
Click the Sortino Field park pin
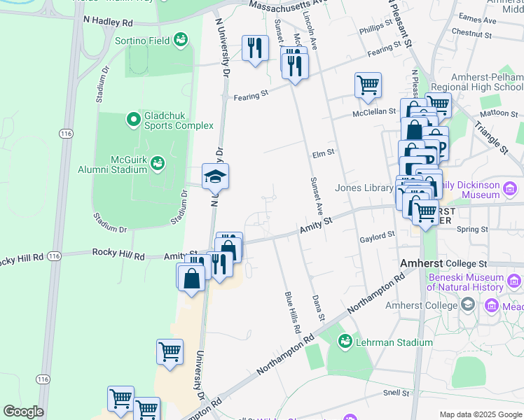(x=181, y=40)
